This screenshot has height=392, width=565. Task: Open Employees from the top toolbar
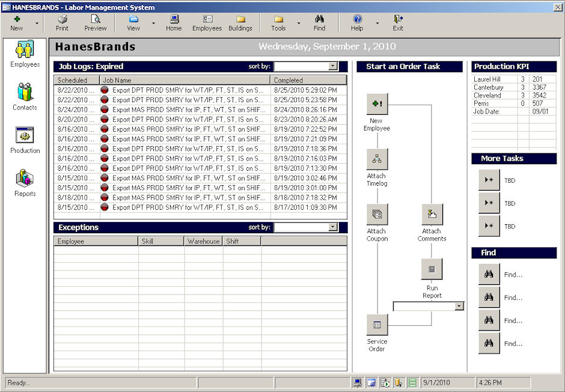point(207,23)
